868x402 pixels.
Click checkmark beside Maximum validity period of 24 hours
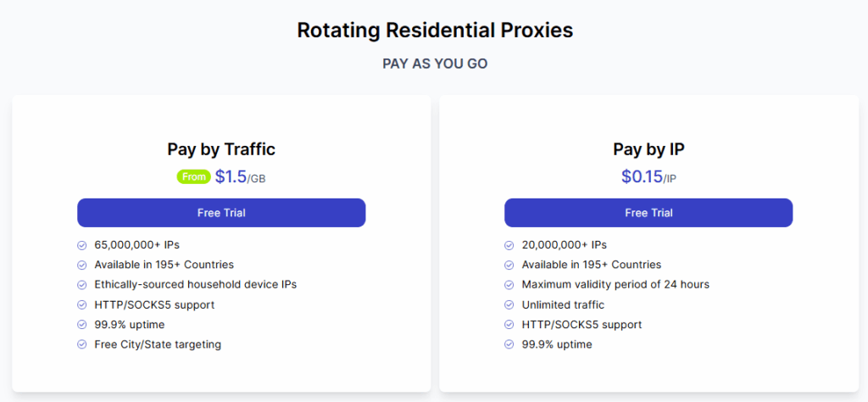point(509,285)
